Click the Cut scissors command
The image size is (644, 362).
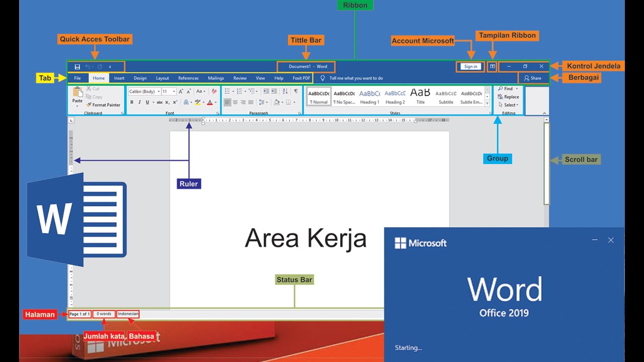point(93,89)
